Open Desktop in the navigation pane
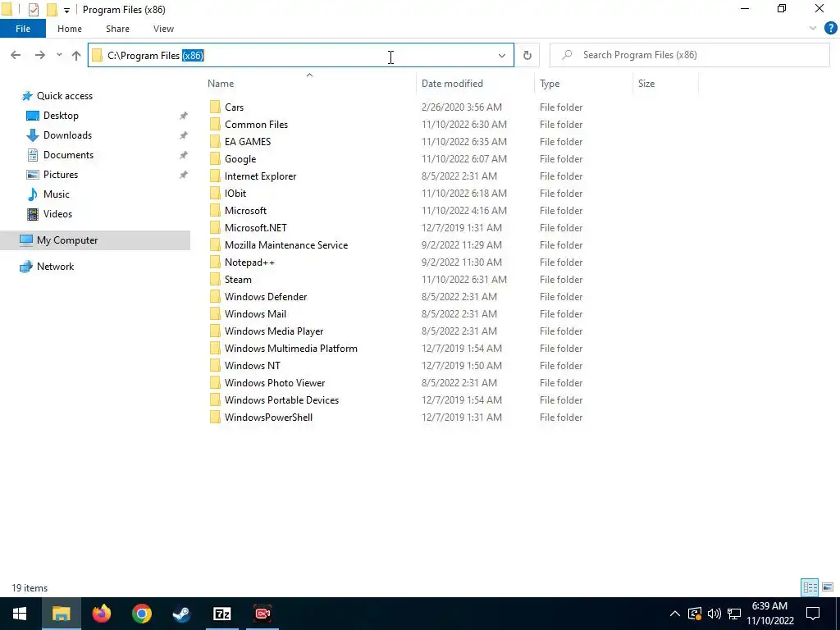This screenshot has height=630, width=840. pos(61,116)
